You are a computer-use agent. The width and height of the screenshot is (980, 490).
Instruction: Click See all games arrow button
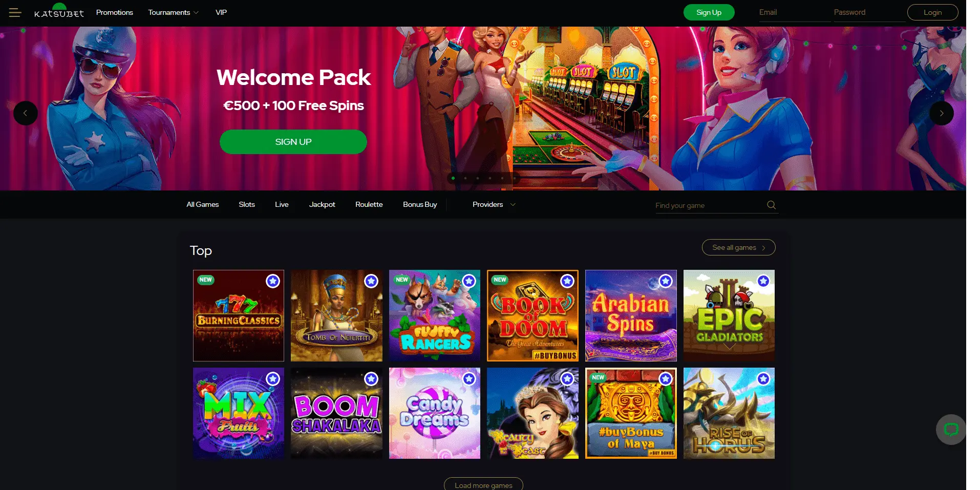coord(738,247)
